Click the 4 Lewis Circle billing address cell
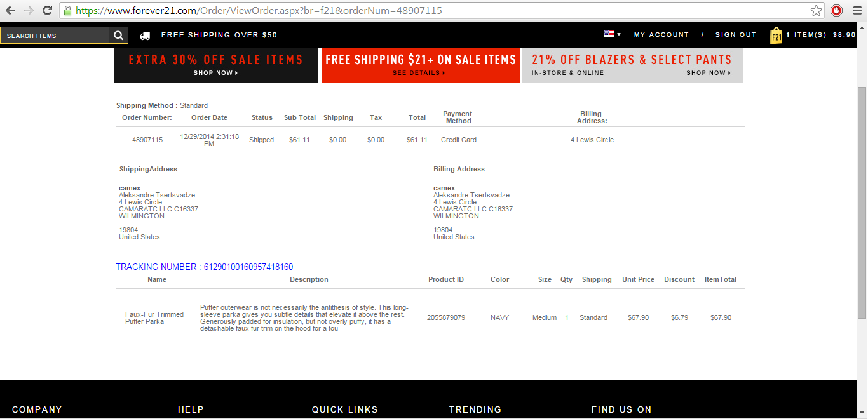Image resolution: width=868 pixels, height=419 pixels. [x=592, y=140]
